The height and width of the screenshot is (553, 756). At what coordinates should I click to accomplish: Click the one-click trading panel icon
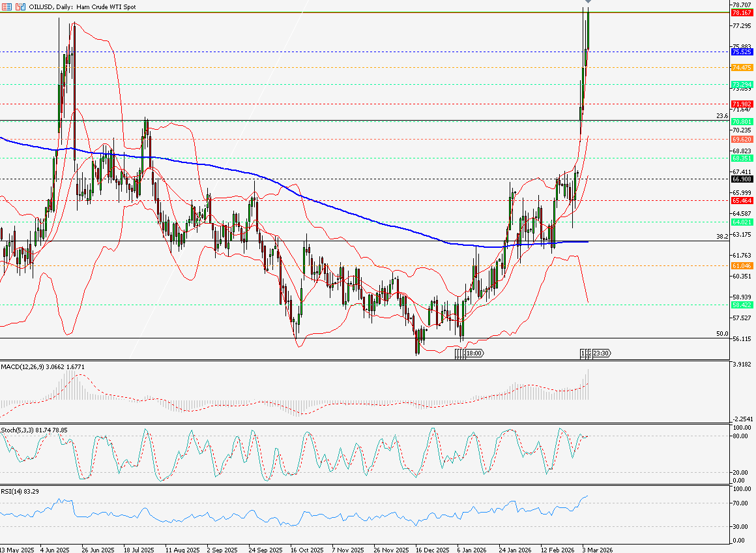21,6
